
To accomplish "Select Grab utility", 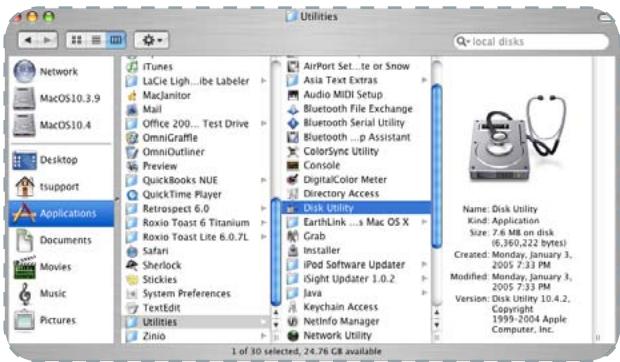I will [x=306, y=236].
